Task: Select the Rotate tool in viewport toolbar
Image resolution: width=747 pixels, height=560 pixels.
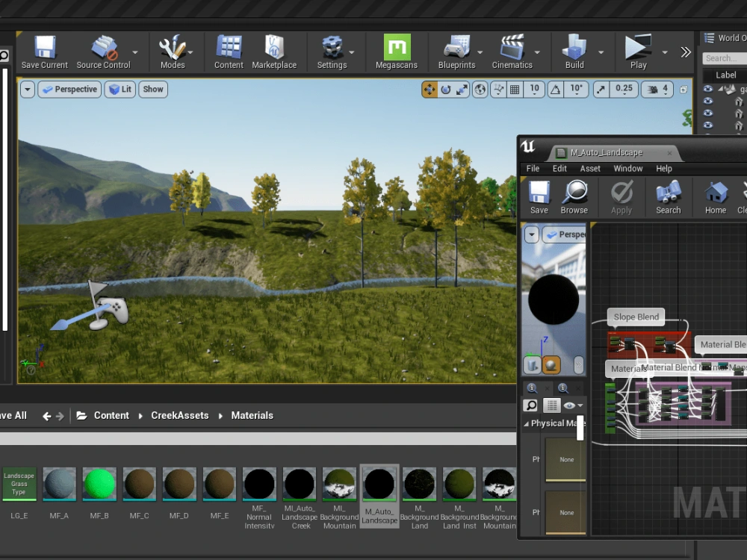Action: point(446,89)
